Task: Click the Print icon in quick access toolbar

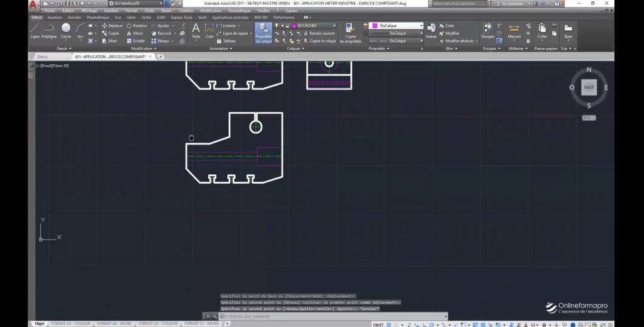Action: click(x=82, y=3)
